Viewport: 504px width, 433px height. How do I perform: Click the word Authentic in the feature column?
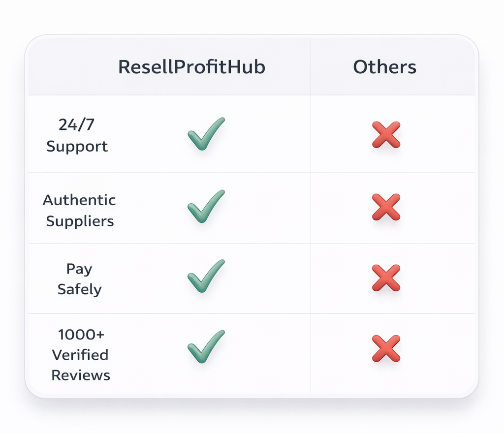[x=79, y=200]
